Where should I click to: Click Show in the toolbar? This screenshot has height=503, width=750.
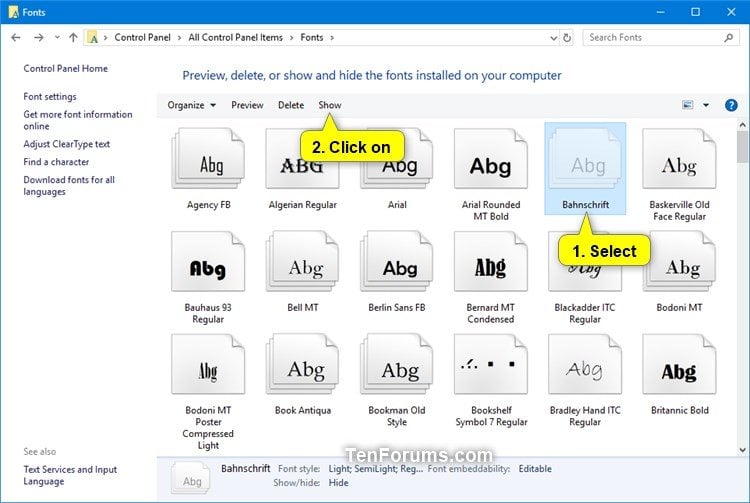pos(330,105)
